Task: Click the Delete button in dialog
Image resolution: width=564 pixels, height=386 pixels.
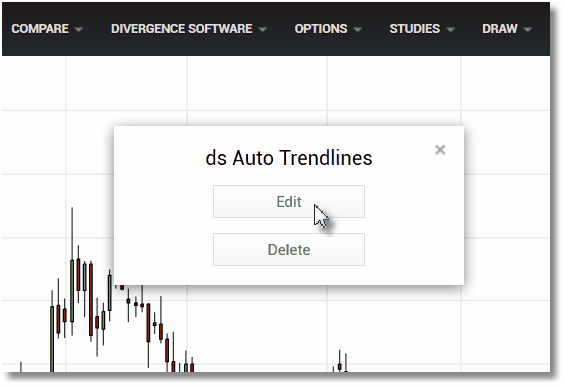Action: 289,250
